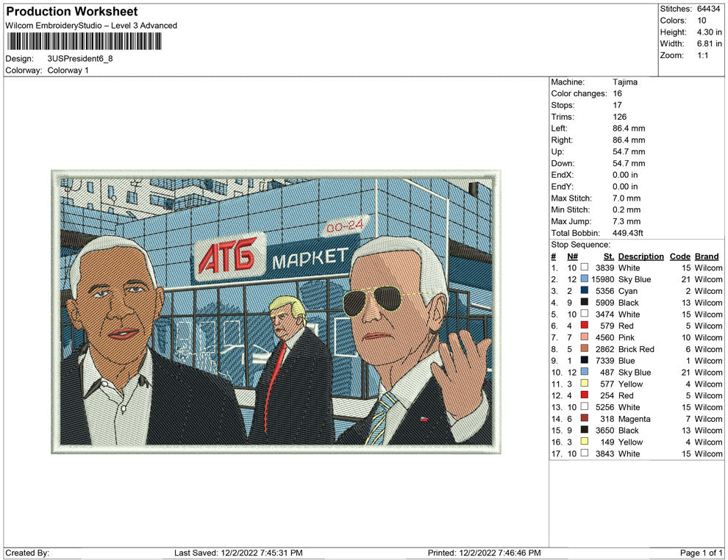Click the 'Down:' extent label
The image size is (728, 560).
pos(563,163)
